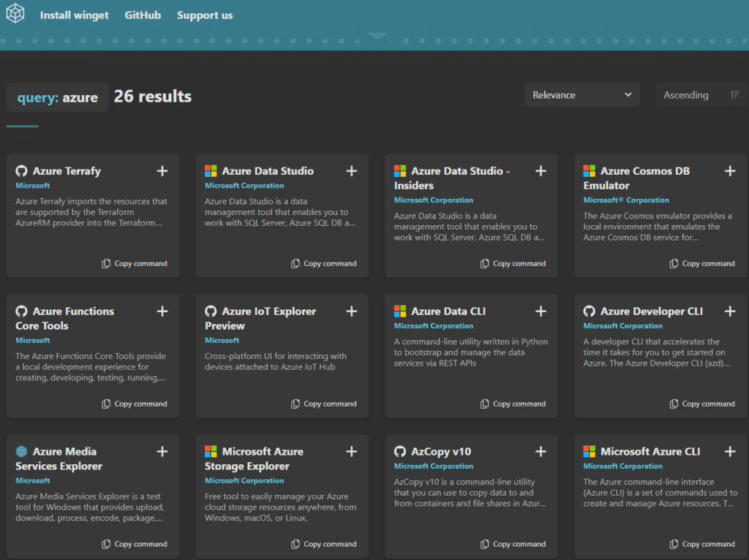Screen dimensions: 749x560
Task: Copy command for Azure Data Studio
Action: click(324, 263)
